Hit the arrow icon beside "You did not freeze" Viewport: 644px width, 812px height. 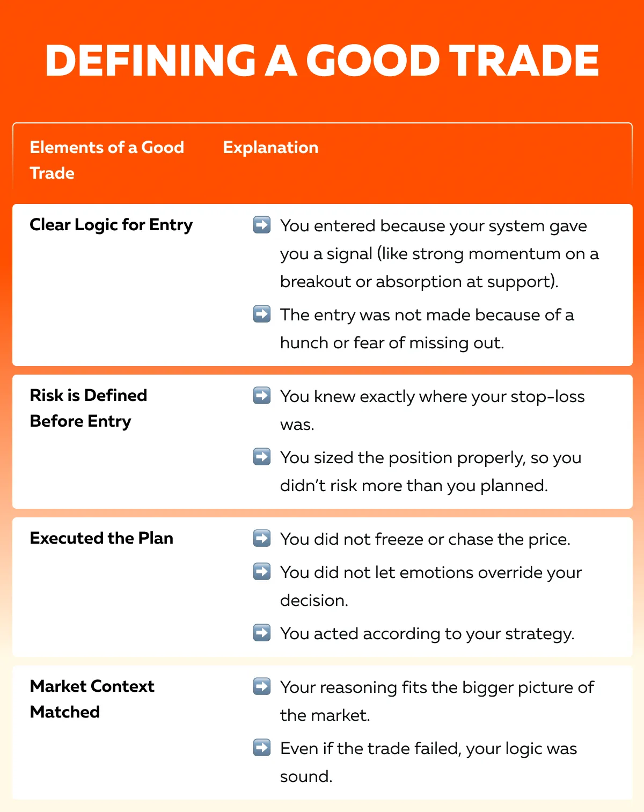tap(262, 538)
